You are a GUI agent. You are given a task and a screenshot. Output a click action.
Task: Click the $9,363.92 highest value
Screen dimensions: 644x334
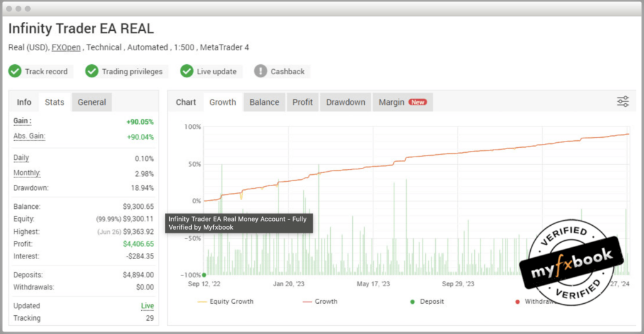click(138, 231)
